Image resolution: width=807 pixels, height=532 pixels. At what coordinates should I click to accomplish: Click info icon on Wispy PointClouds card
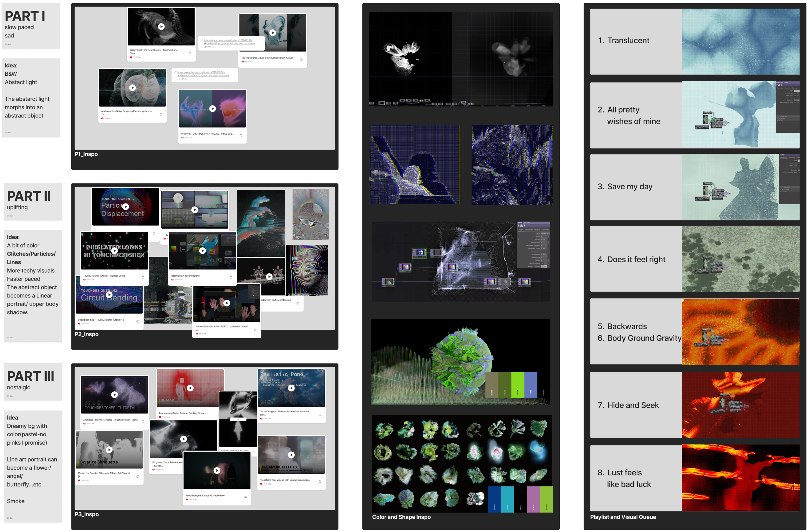pyautogui.click(x=190, y=53)
